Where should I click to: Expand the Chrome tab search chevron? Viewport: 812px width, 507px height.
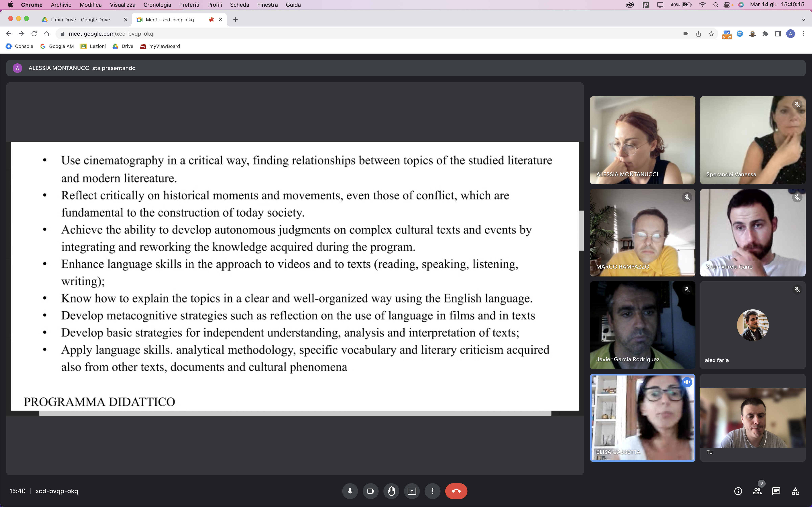tap(803, 20)
